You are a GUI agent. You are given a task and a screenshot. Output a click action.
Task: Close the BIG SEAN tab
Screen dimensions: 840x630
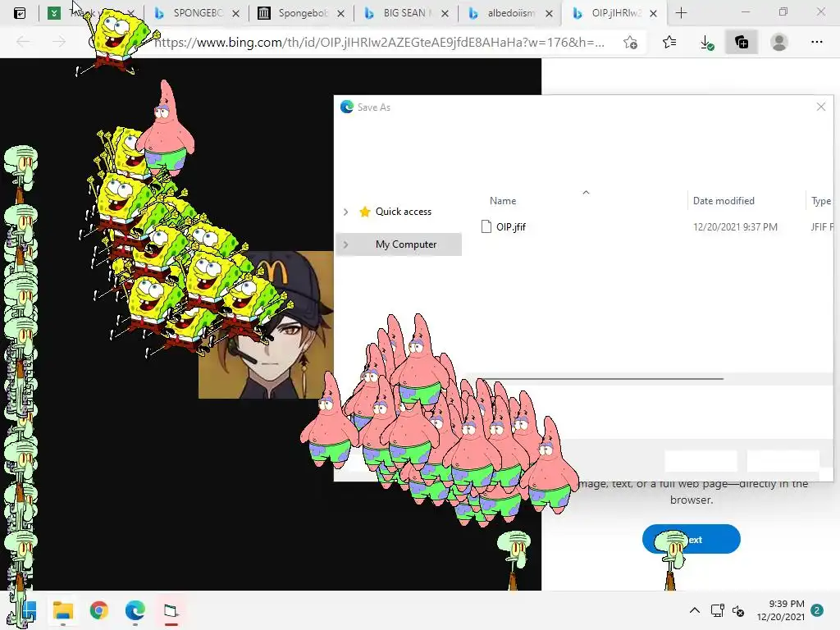(445, 13)
